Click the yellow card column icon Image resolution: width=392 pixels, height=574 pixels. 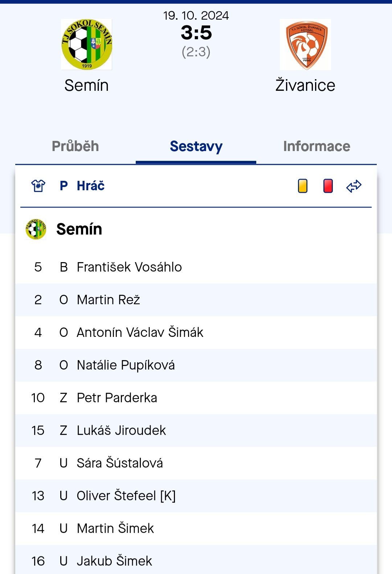click(303, 186)
